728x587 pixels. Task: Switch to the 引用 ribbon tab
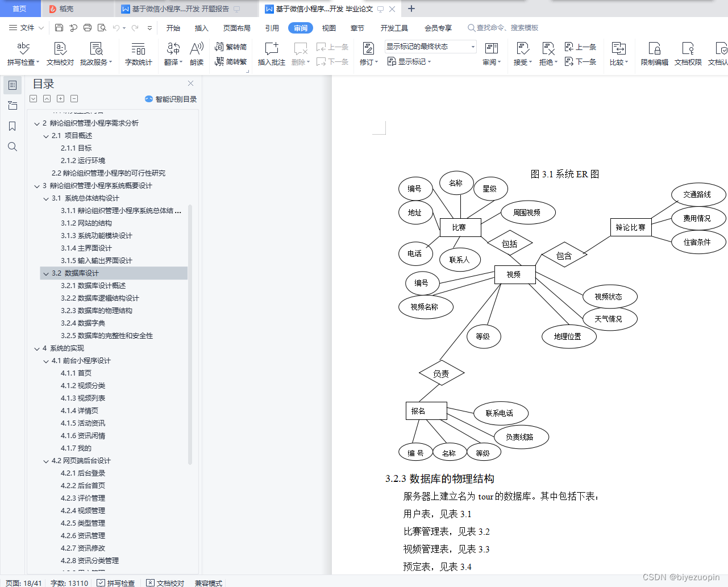pyautogui.click(x=272, y=28)
